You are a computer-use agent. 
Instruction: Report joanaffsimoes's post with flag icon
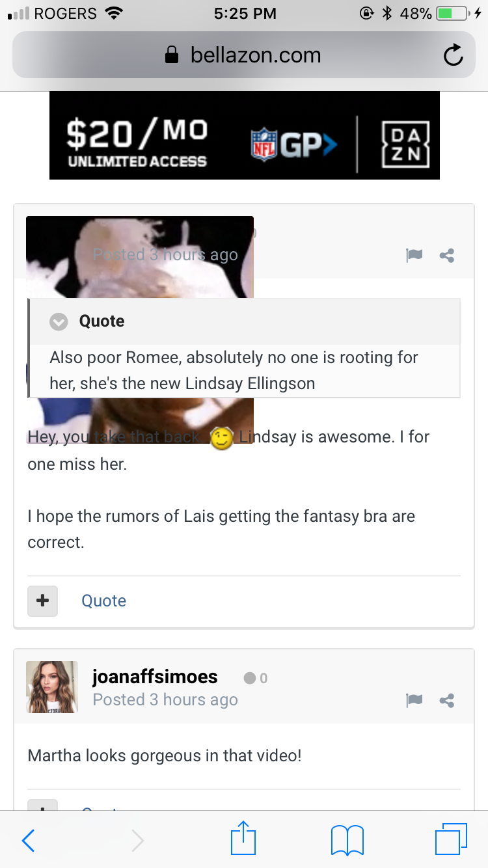(x=414, y=701)
